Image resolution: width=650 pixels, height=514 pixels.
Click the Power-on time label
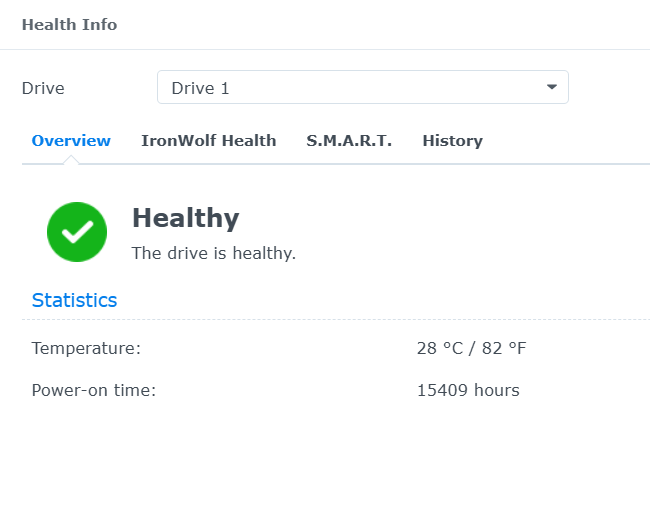tap(94, 390)
